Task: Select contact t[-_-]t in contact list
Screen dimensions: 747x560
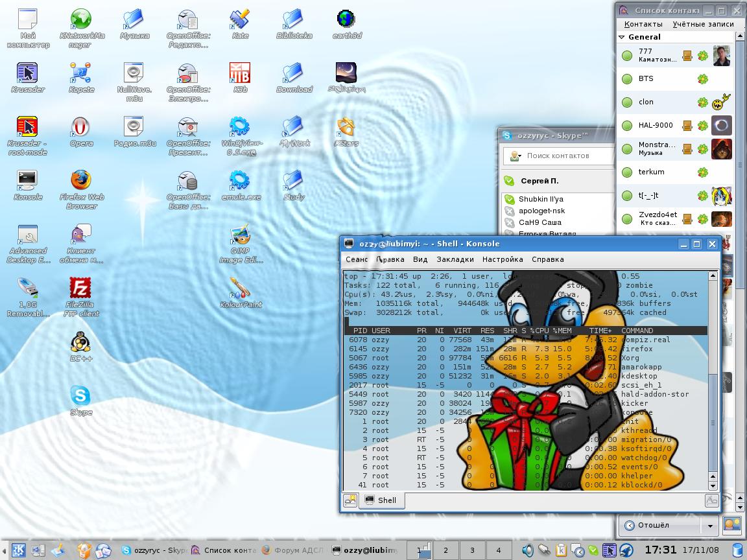Action: click(675, 195)
